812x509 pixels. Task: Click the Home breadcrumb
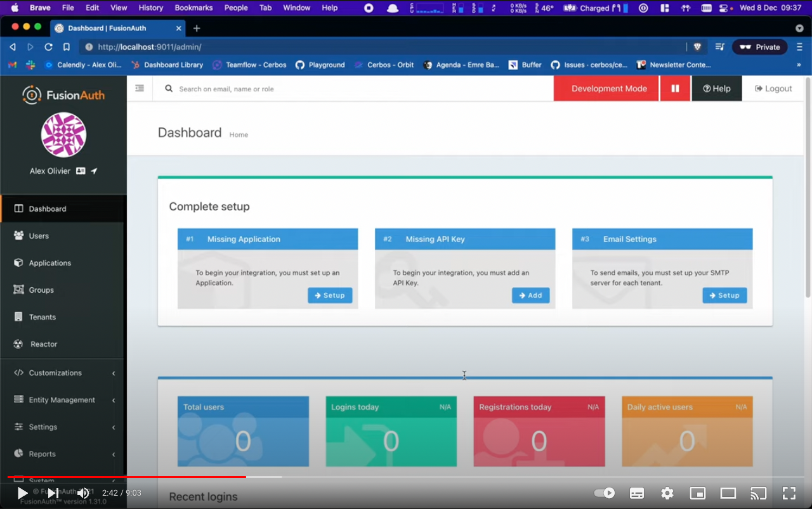[239, 135]
